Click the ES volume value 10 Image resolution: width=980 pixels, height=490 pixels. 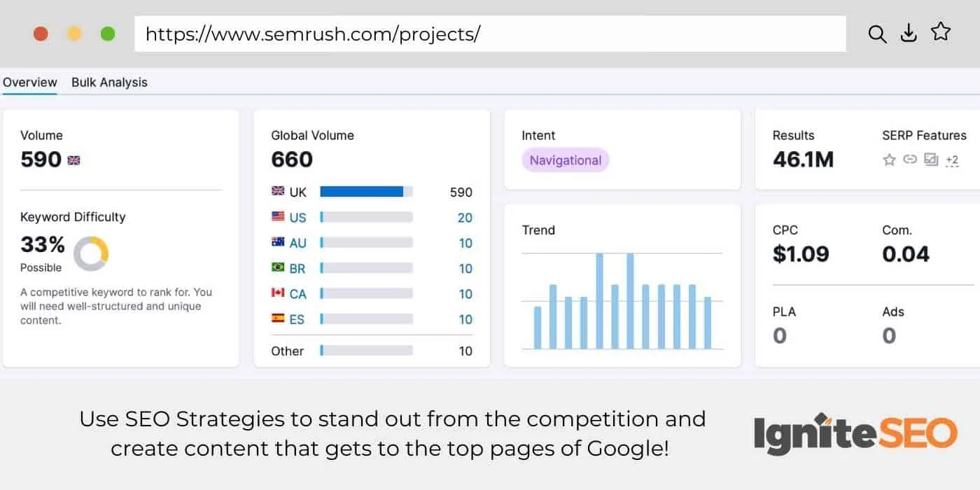pos(465,319)
